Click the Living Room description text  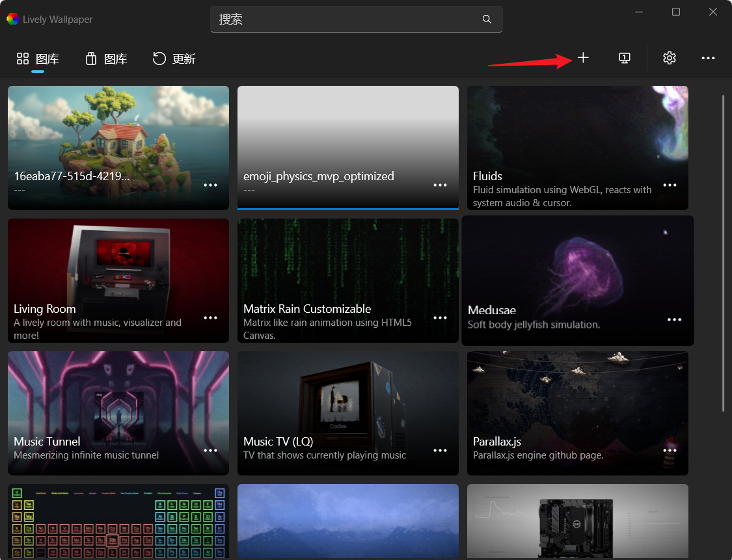click(x=98, y=329)
